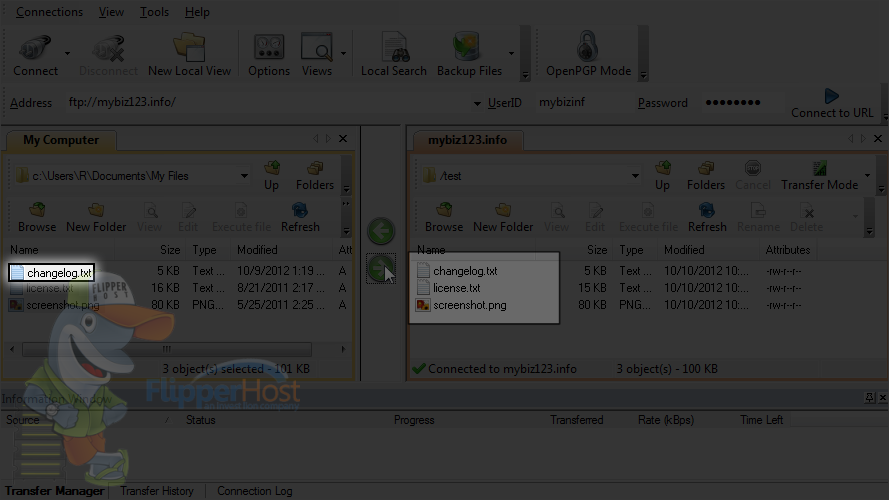Select the mybiz123.info tab
Image resolution: width=889 pixels, height=500 pixels.
[468, 140]
